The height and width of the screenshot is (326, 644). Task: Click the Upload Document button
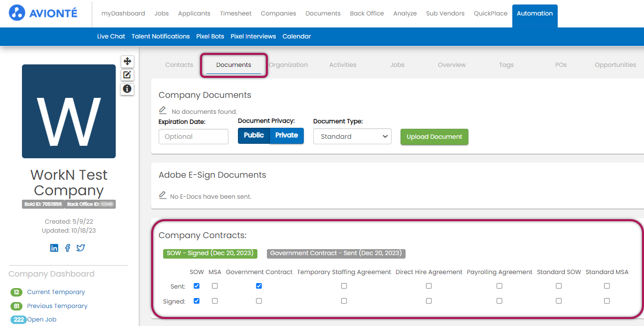click(434, 137)
